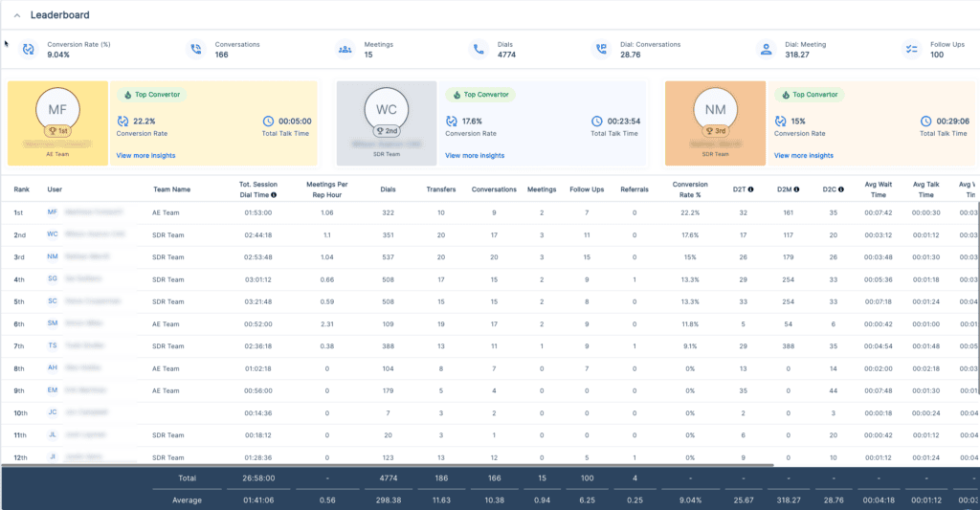Sort by the Rank column header

click(22, 189)
